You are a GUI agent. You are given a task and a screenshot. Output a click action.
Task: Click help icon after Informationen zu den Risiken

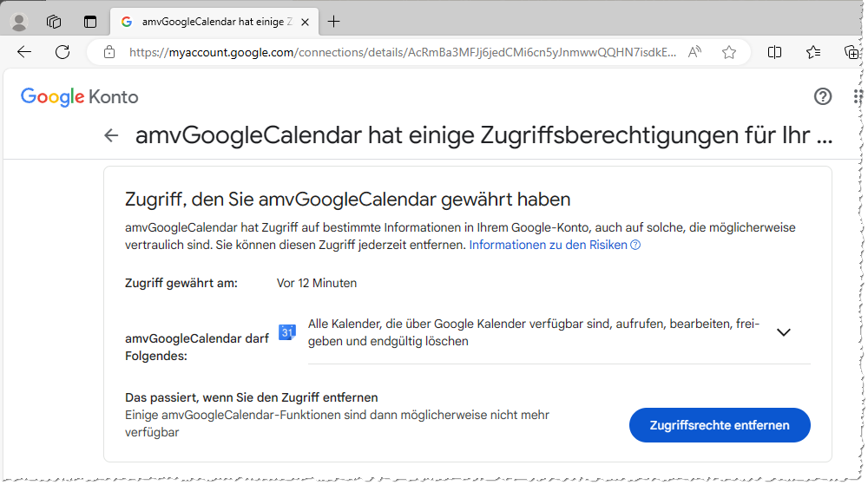coord(635,245)
